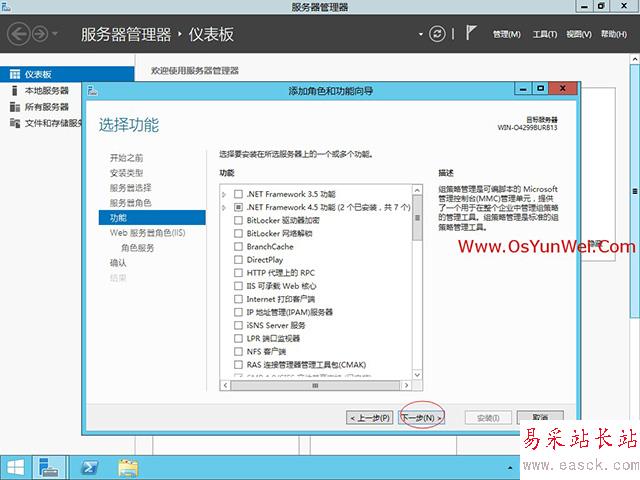Check .NET Framework 3.5 功能 checkbox

pyautogui.click(x=238, y=194)
